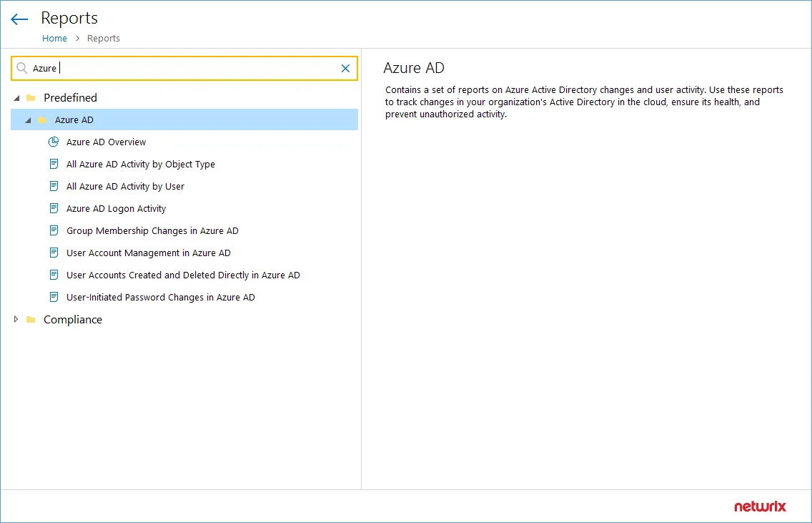Click the Reports page title
812x523 pixels.
click(x=69, y=18)
